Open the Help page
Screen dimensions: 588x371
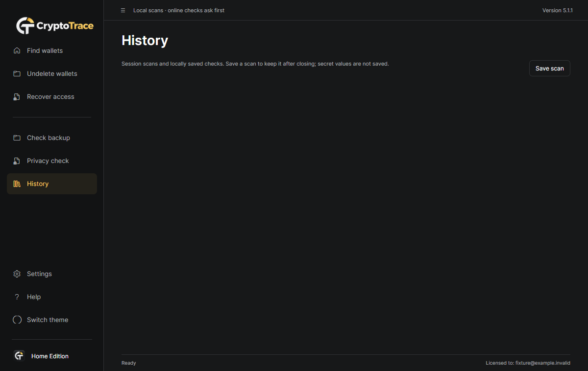pos(52,297)
